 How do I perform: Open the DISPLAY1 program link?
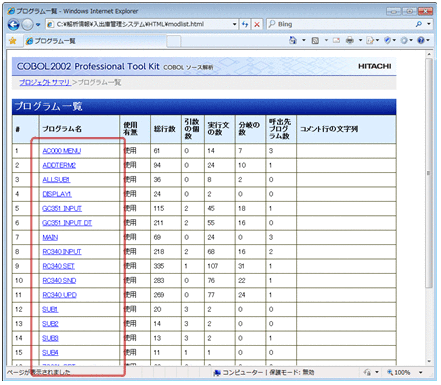pyautogui.click(x=57, y=194)
